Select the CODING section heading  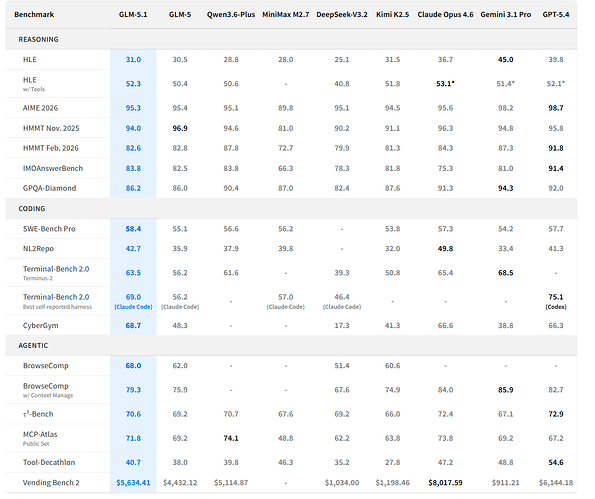click(x=32, y=209)
